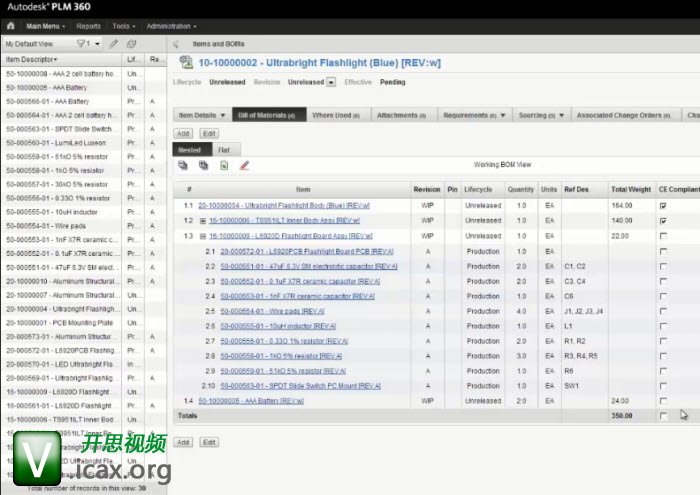Toggle CE Compliant for L6920D Flashlight Board Assy
700x495 pixels.
click(663, 236)
